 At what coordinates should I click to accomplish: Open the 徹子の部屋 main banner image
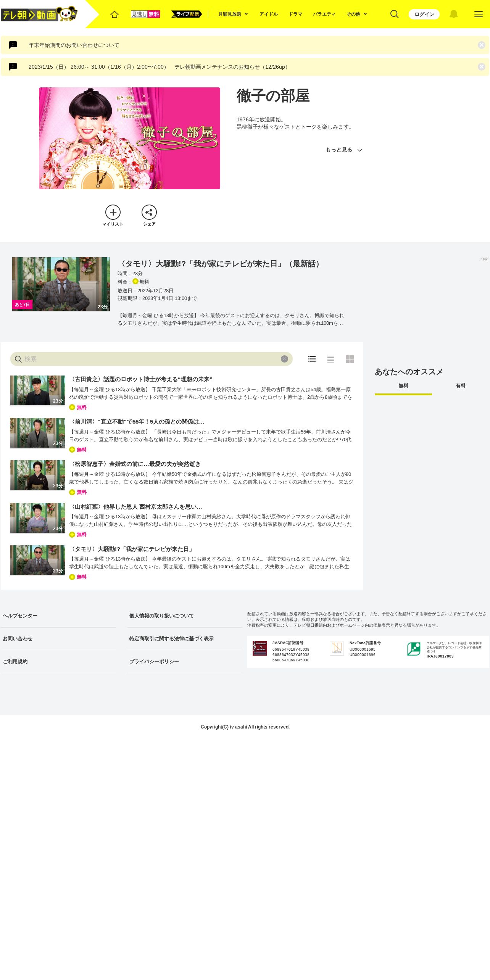pyautogui.click(x=129, y=138)
